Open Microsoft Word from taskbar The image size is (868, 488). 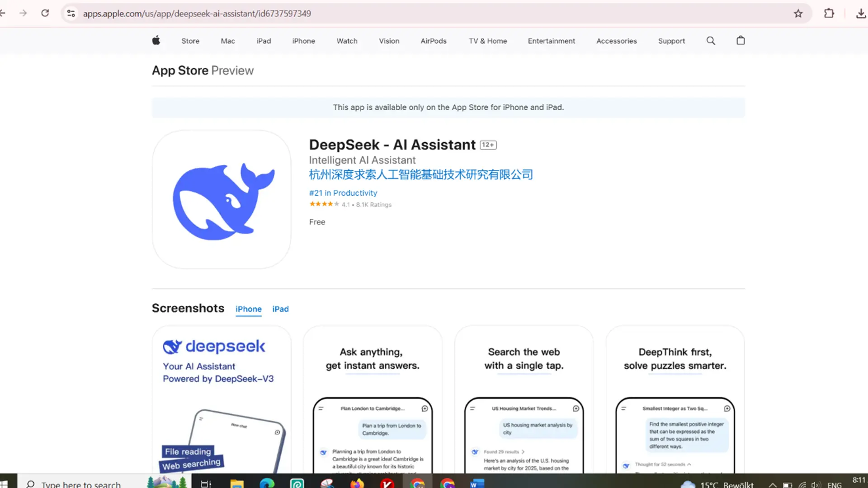click(477, 484)
